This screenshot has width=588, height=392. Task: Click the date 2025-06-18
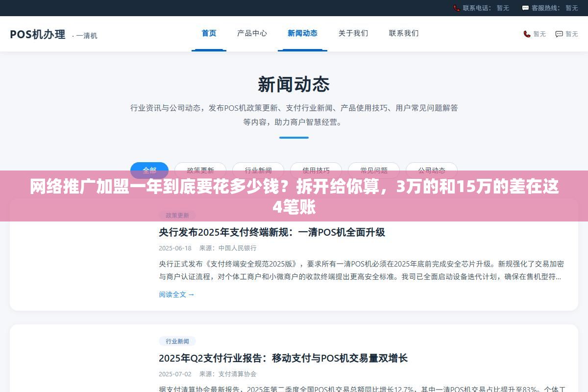(175, 248)
